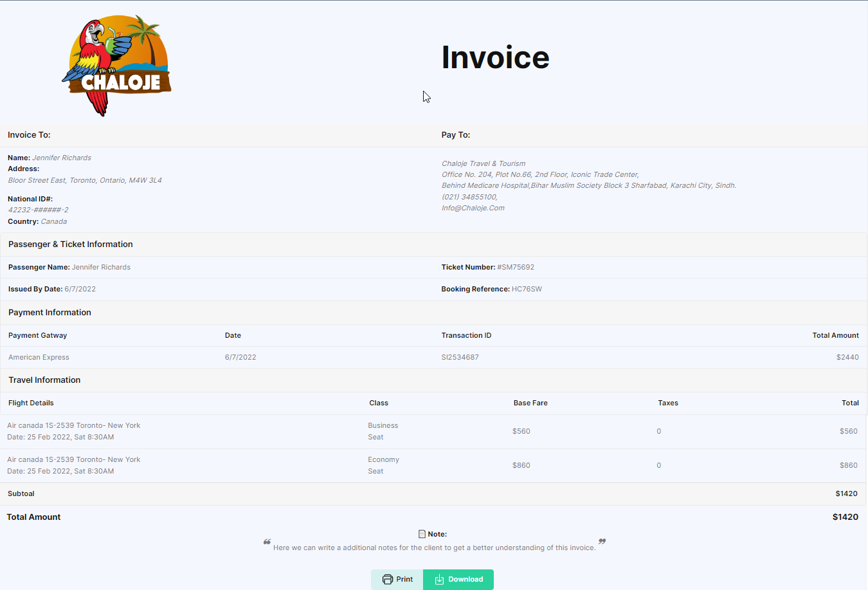Click the Info@Chaloje.Com email link
Screen dimensions: 868x590
tap(473, 207)
